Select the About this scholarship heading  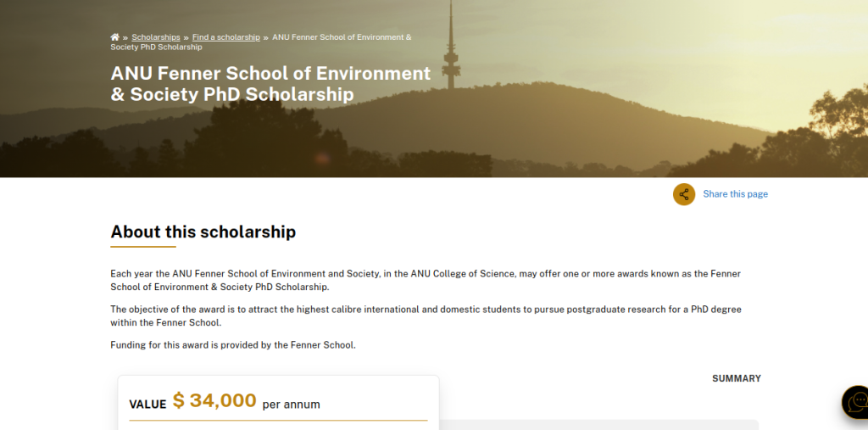203,232
